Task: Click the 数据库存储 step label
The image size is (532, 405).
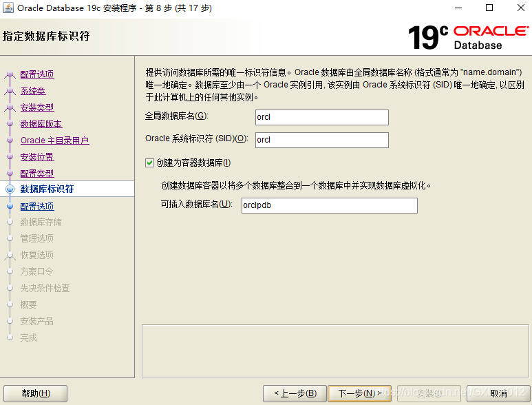Action: (41, 222)
